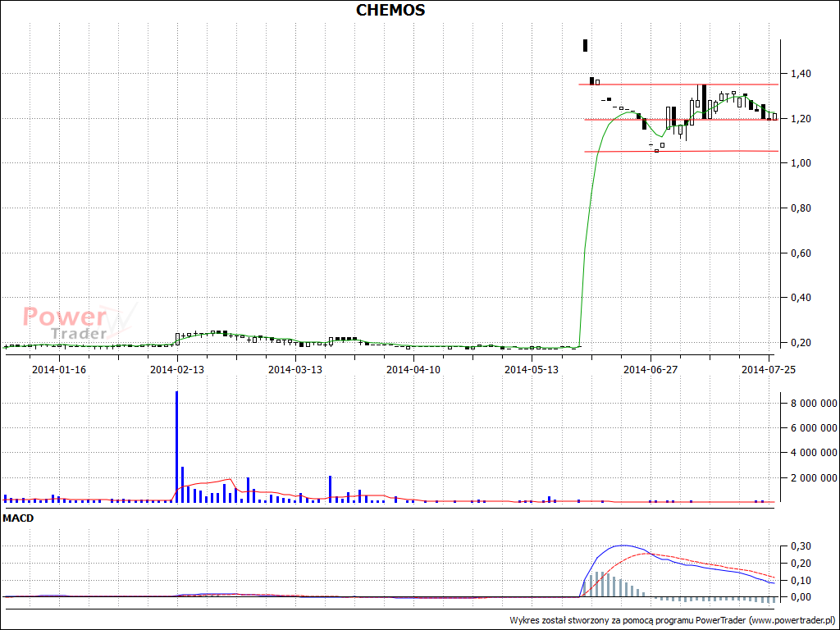Click the black candle above 1,40

click(x=586, y=46)
